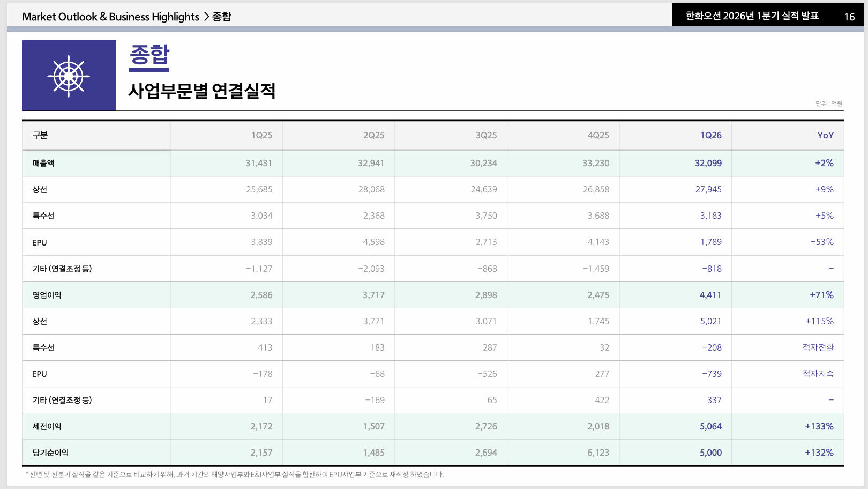Image resolution: width=868 pixels, height=489 pixels.
Task: Click the value −208
Action: 712,347
